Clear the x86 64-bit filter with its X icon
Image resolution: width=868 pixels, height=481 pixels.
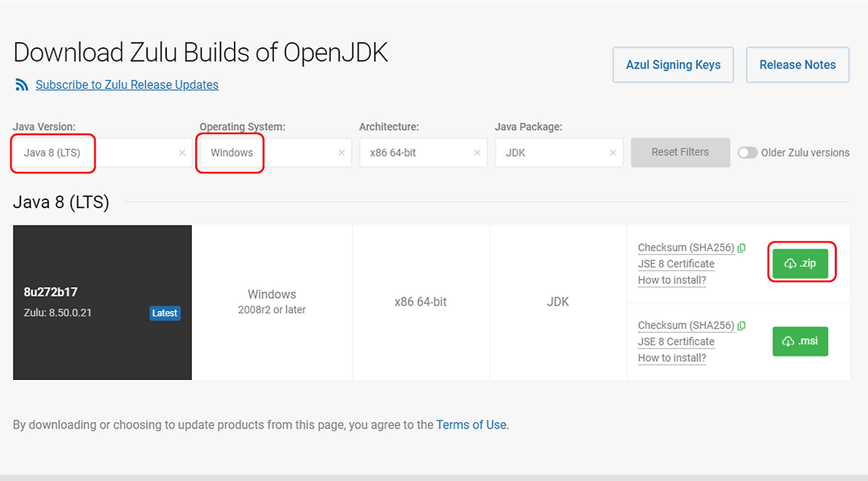click(x=477, y=152)
